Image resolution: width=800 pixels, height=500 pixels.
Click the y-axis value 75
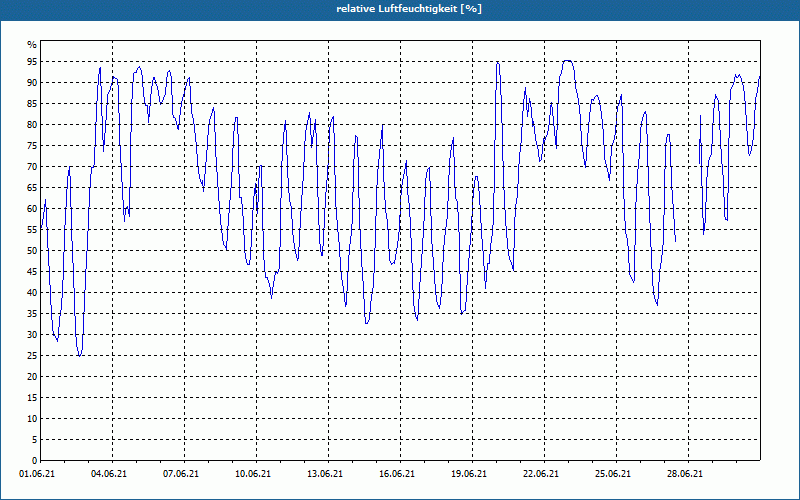tap(32, 146)
